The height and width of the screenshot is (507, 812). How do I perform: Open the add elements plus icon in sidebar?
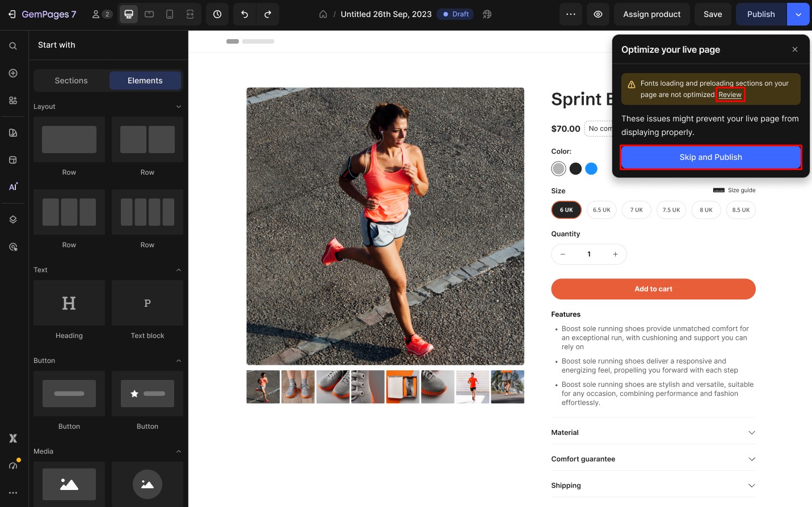(x=13, y=73)
